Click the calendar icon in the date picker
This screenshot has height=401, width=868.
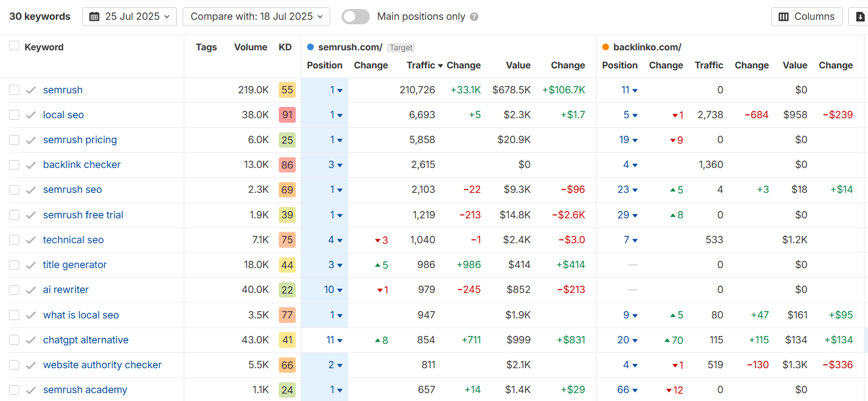tap(94, 16)
